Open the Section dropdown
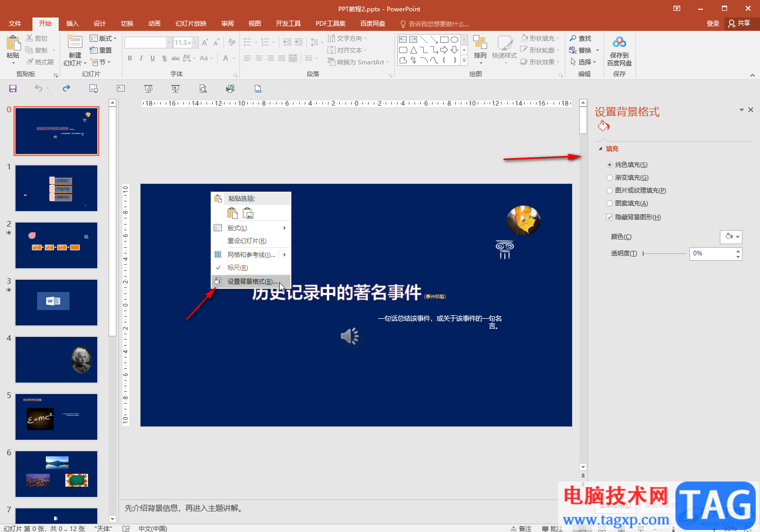Viewport: 760px width, 532px height. [x=100, y=62]
